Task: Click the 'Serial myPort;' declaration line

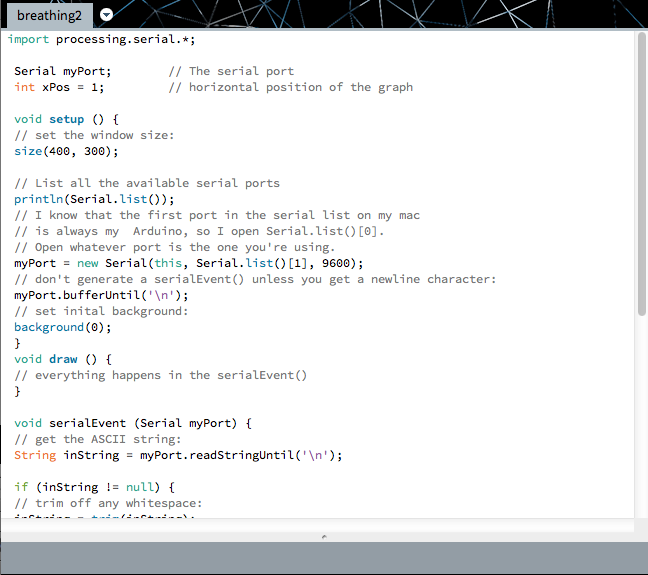Action: (63, 71)
